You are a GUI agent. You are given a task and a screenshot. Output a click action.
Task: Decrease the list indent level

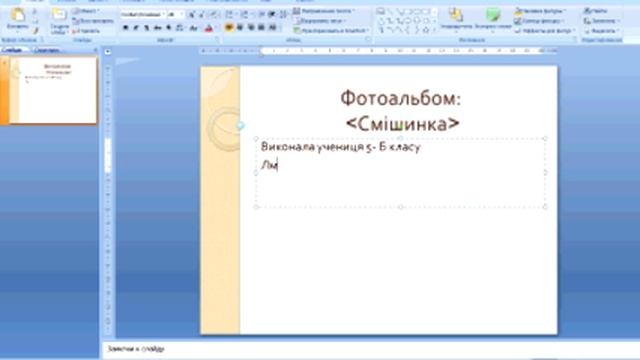pos(262,15)
